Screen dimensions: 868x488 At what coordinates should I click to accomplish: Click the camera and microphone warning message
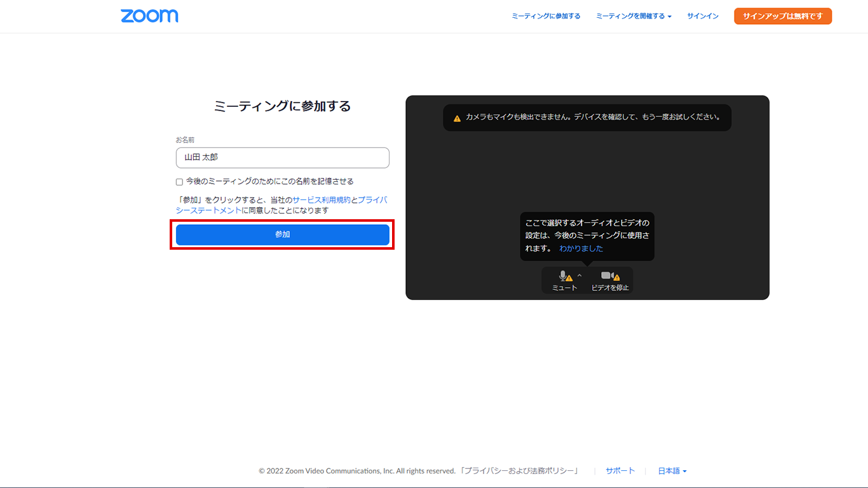(587, 118)
